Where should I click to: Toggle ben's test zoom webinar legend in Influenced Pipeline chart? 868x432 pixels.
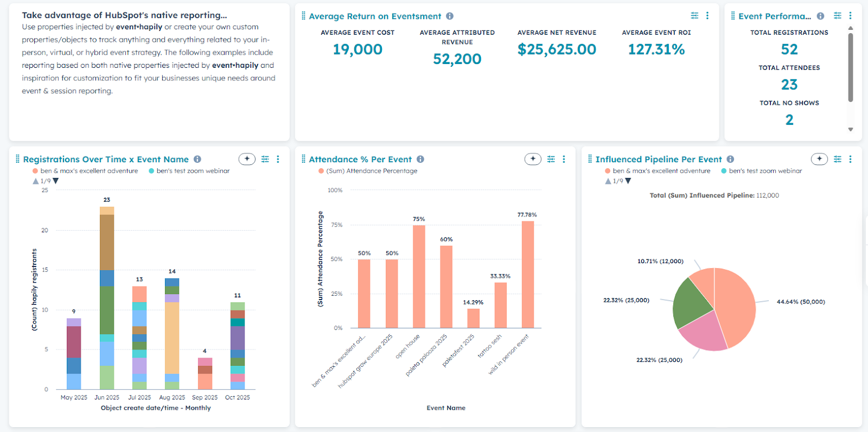[761, 171]
